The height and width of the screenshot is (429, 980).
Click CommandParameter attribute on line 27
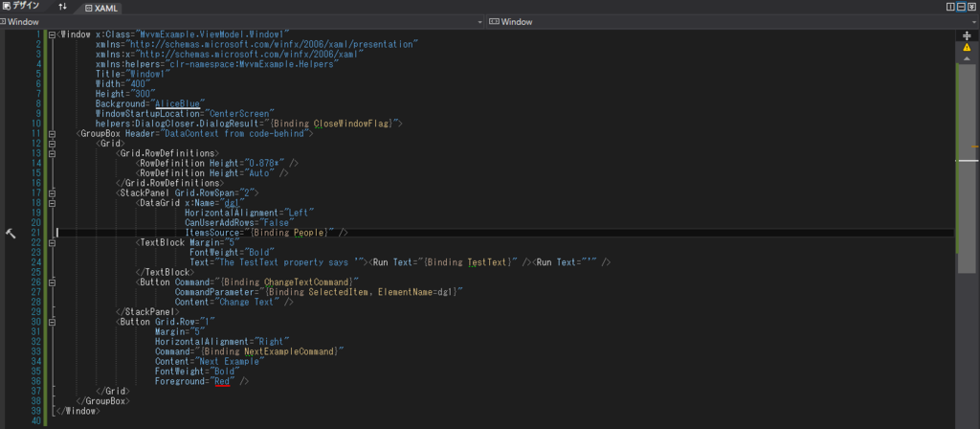click(x=320, y=292)
